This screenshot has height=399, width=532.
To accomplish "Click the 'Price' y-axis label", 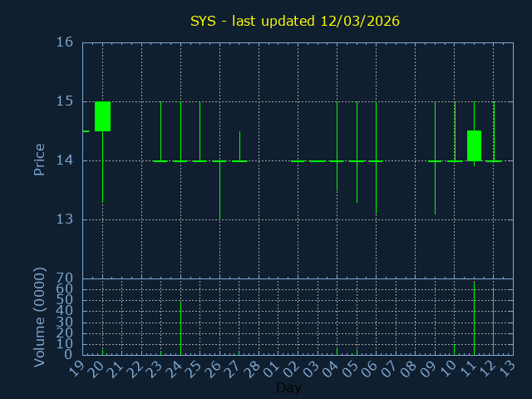I will click(39, 160).
